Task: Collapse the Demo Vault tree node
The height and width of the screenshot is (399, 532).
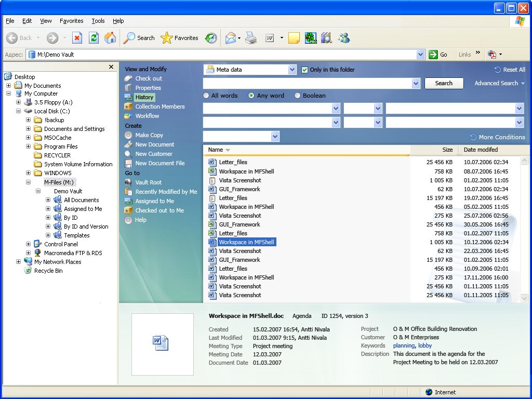Action: (x=38, y=191)
